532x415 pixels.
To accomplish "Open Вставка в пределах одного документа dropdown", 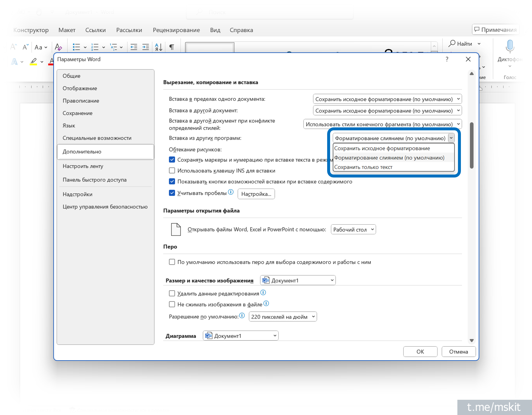I will point(387,99).
